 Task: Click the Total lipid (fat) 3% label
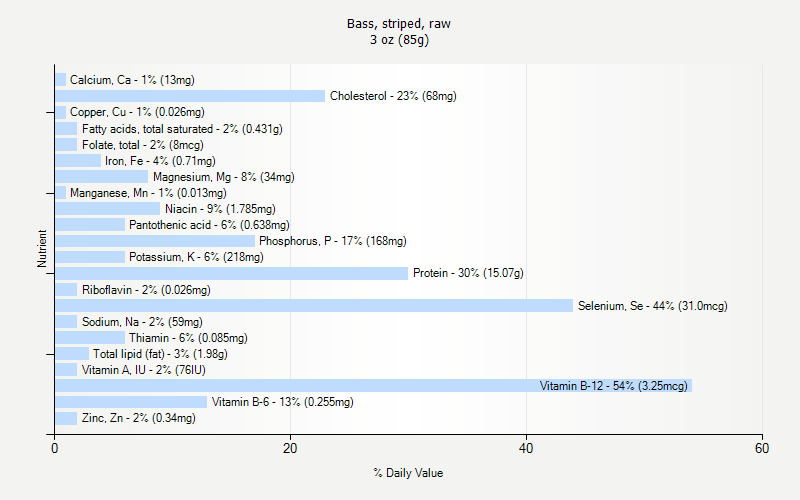[160, 354]
